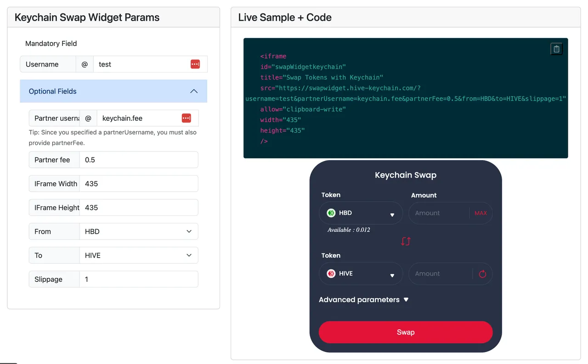Open the To dropdown showing HIVE

tap(139, 255)
